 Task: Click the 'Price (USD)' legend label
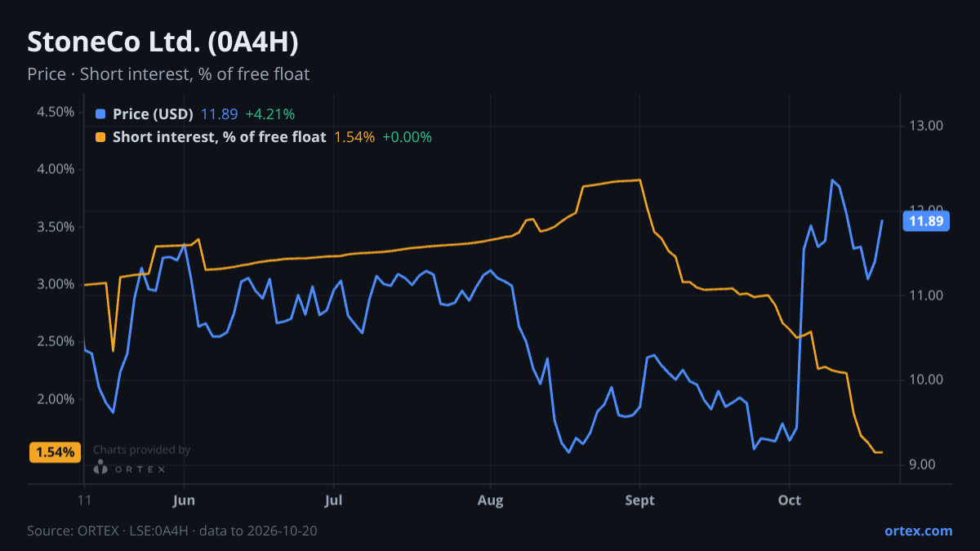pyautogui.click(x=153, y=114)
